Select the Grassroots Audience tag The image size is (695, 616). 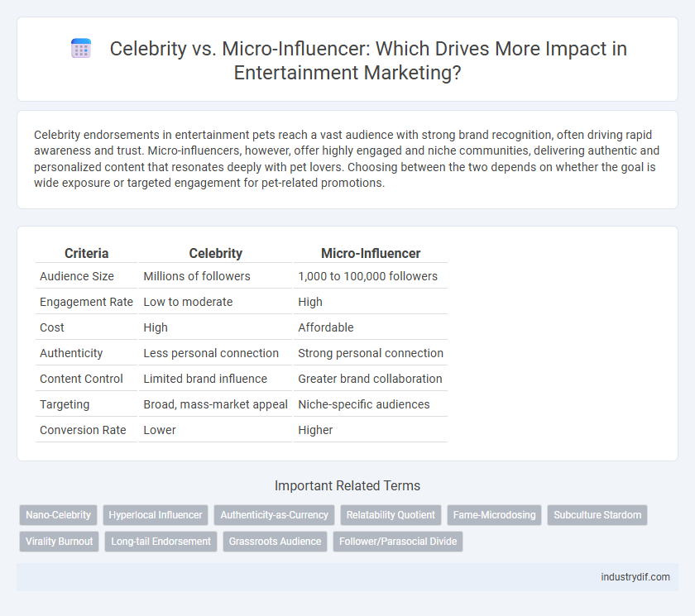tap(275, 541)
